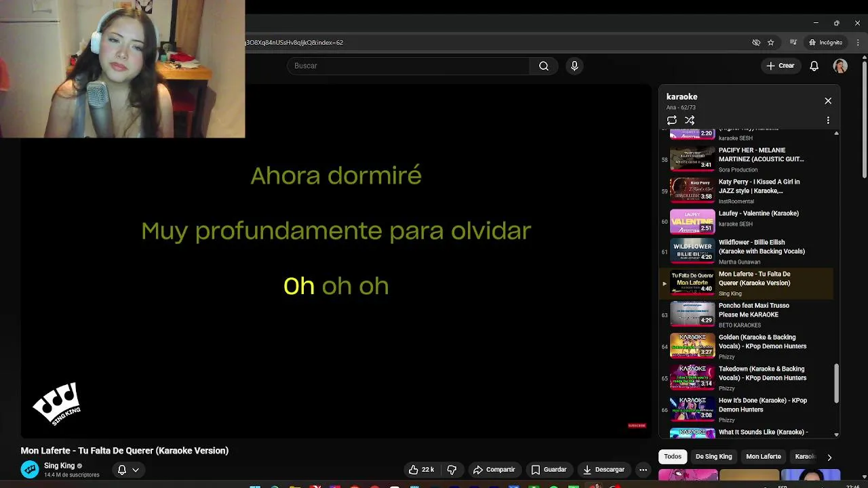Click the playlist scrollbar up arrow
The height and width of the screenshot is (488, 868).
836,133
